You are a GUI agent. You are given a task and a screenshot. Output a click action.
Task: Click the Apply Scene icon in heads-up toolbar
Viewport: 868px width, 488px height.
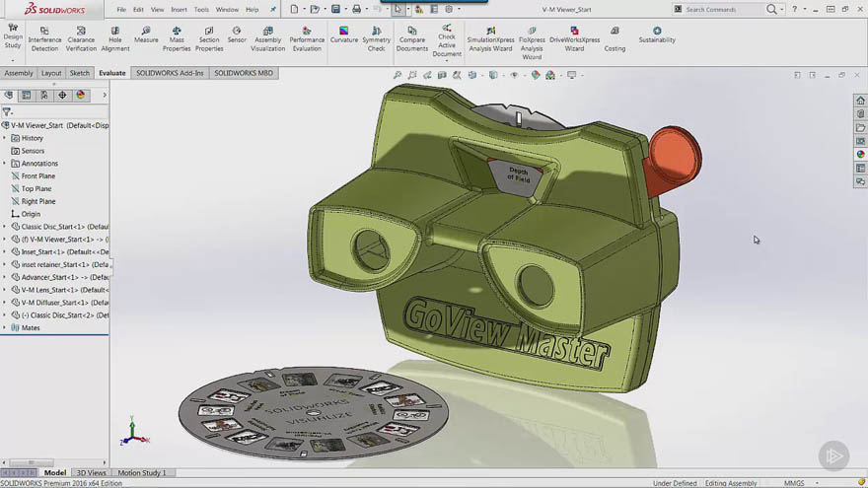[x=550, y=75]
